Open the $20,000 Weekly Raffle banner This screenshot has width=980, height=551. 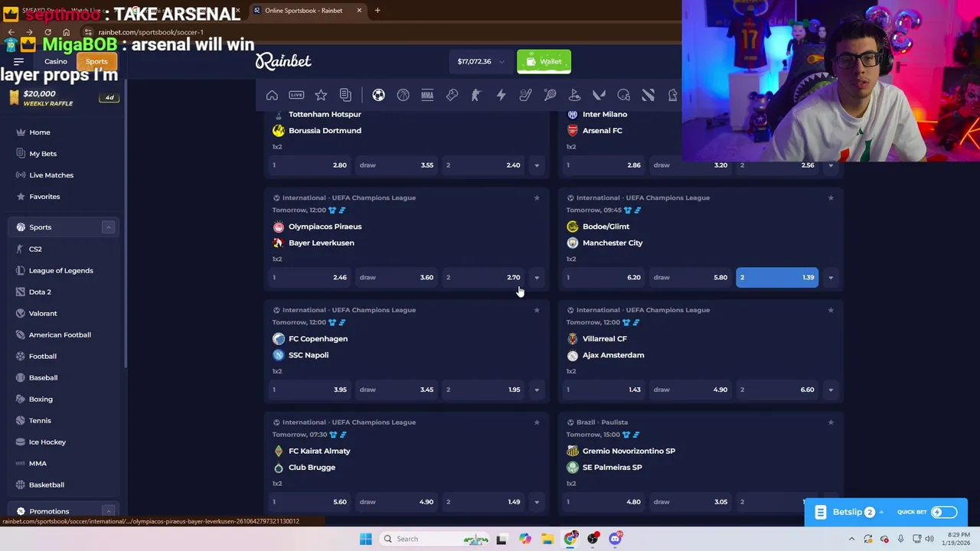[63, 98]
